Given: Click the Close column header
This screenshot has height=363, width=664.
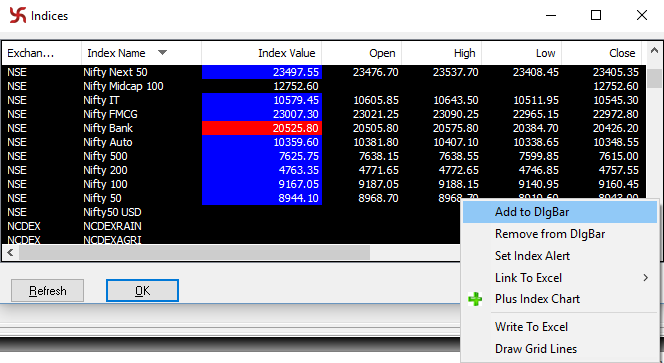Looking at the screenshot, I should click(602, 53).
